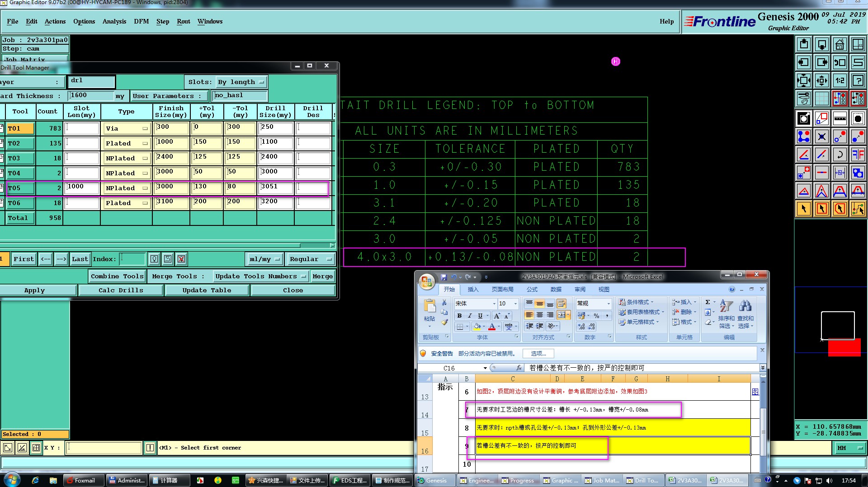This screenshot has height=487, width=868.
Task: Click the XY quadrant view icon
Action: pyautogui.click(x=858, y=44)
